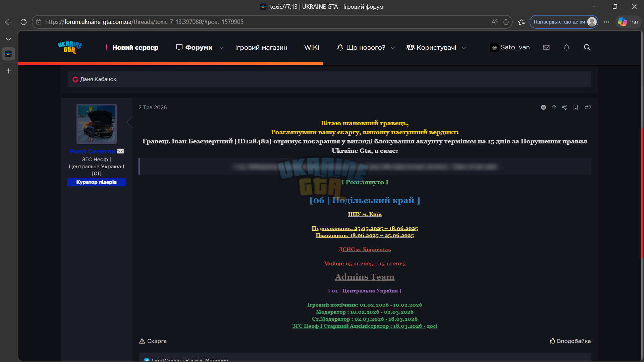The width and height of the screenshot is (644, 362).
Task: Open the favorites list
Action: tap(521, 22)
